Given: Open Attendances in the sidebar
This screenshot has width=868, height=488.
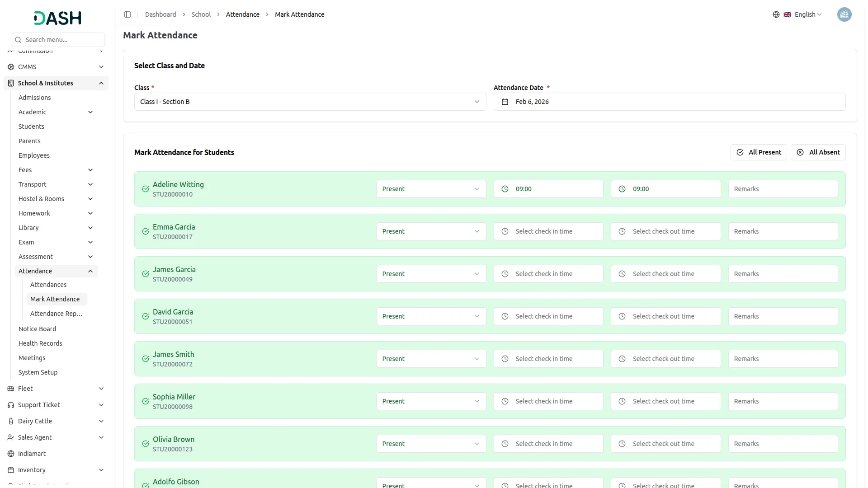Looking at the screenshot, I should coord(48,285).
